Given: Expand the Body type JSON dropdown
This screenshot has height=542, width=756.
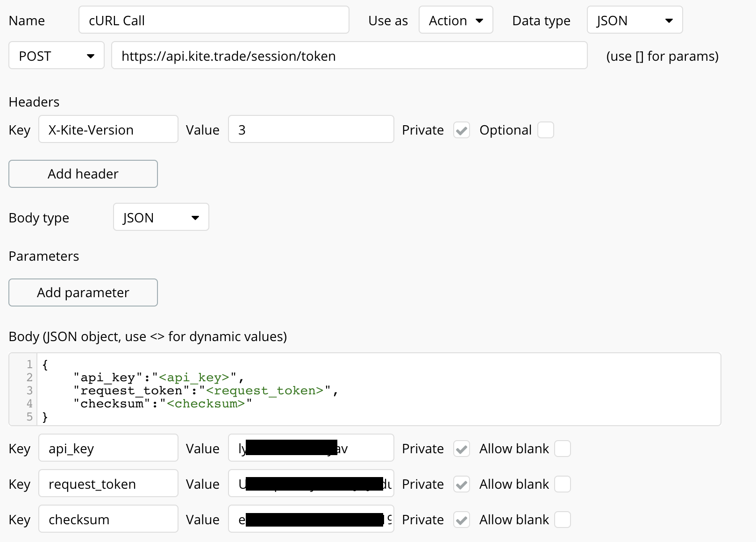Looking at the screenshot, I should [x=161, y=217].
